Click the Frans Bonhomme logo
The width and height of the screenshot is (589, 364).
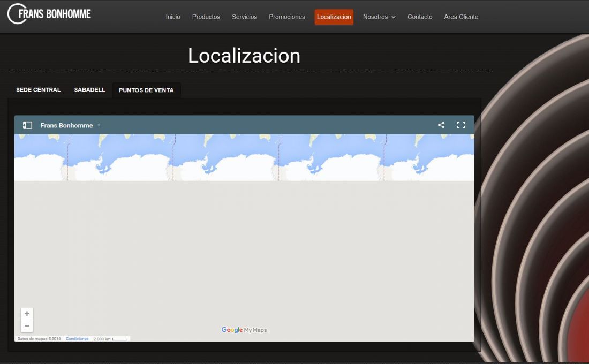pos(49,14)
